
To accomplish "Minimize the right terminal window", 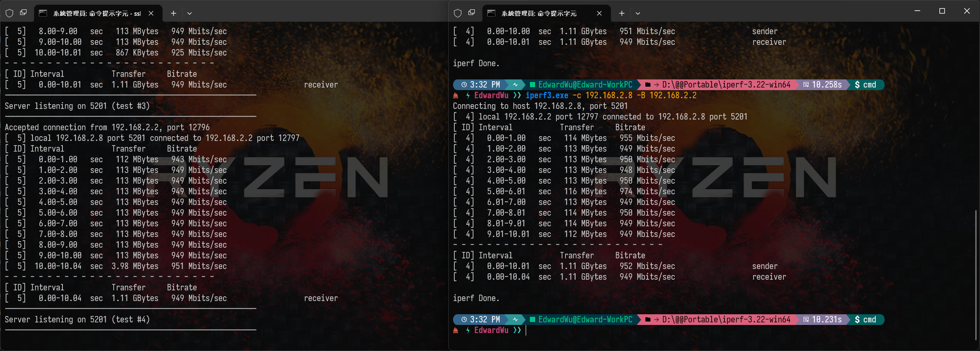I will tap(917, 11).
